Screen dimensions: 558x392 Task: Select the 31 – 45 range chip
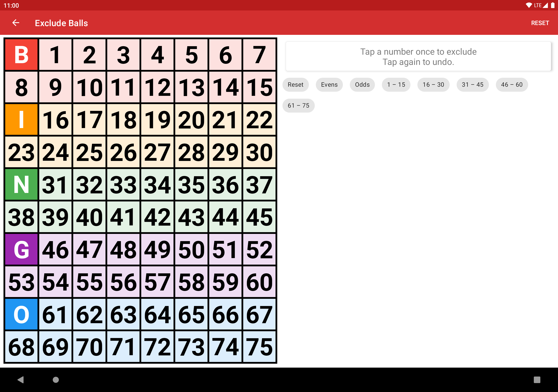pyautogui.click(x=472, y=85)
